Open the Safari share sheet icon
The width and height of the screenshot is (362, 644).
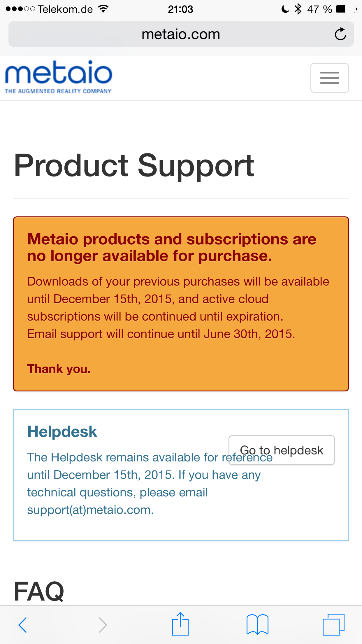coord(180,624)
